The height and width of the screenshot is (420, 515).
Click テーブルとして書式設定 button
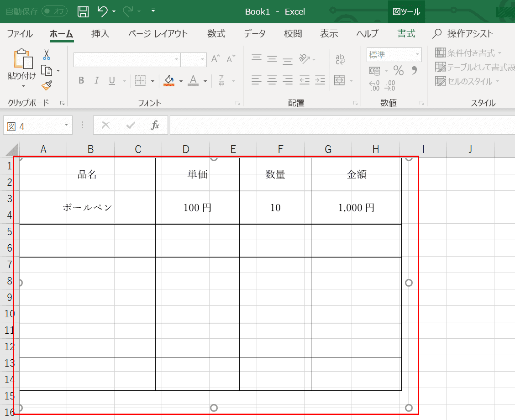pos(475,67)
